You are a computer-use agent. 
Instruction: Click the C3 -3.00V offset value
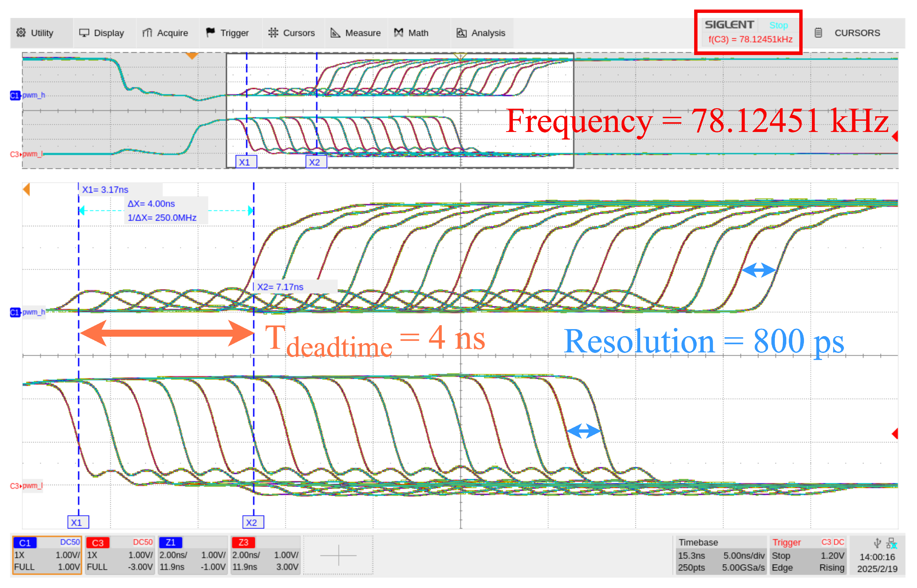point(140,567)
